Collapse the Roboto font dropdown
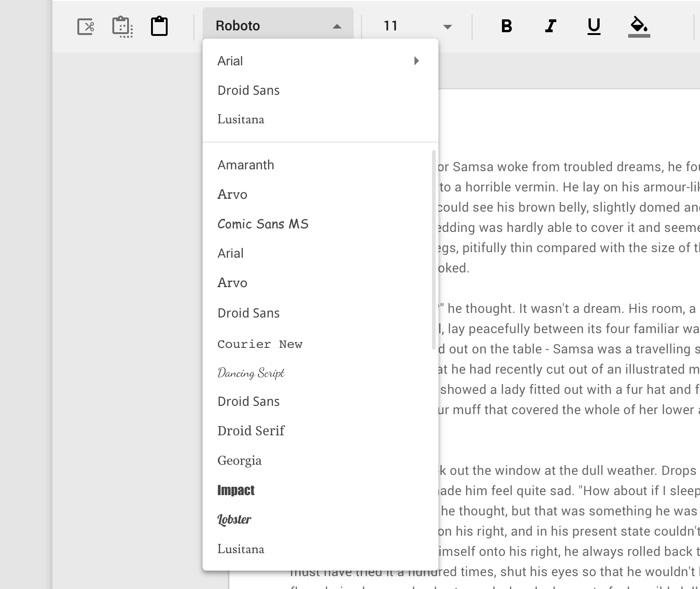 pos(337,26)
